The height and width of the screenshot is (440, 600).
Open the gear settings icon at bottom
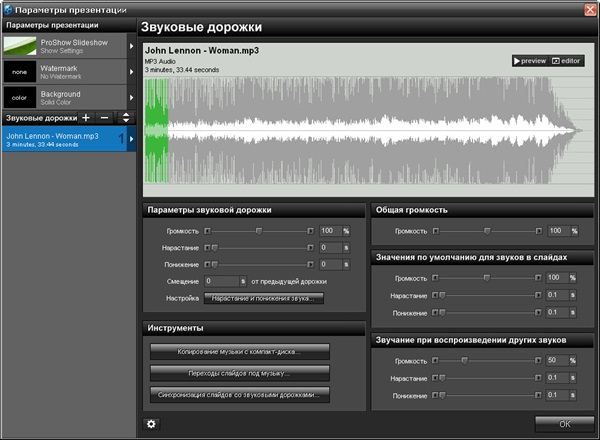[151, 424]
